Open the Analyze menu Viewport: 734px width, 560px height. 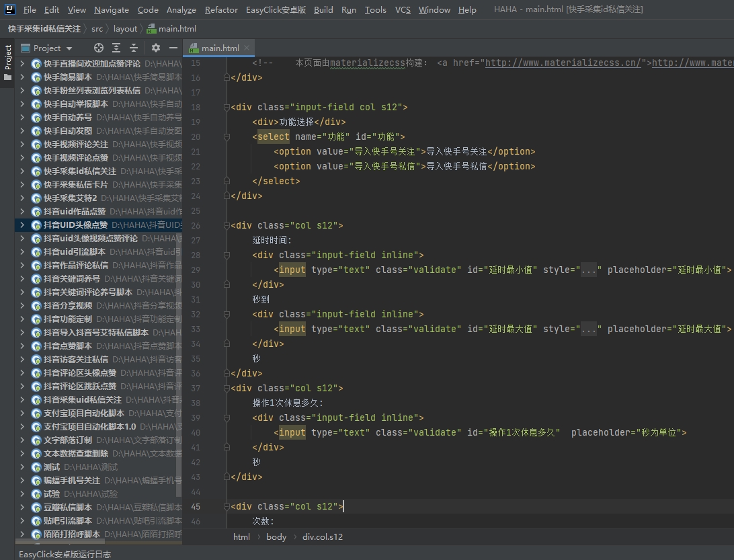(x=181, y=10)
